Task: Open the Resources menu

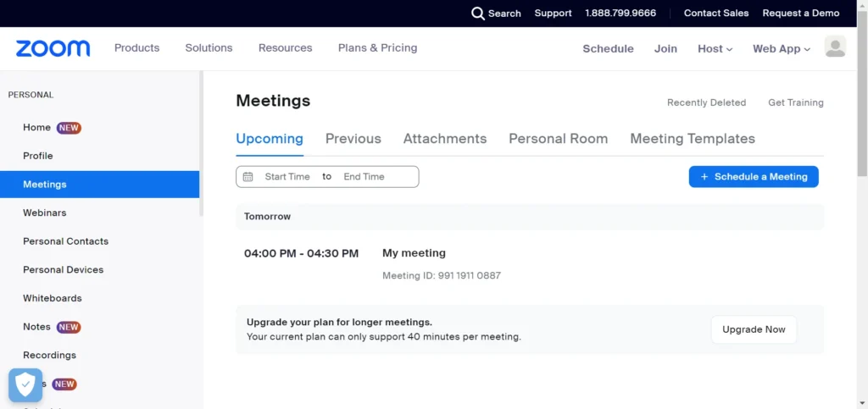Action: tap(285, 48)
